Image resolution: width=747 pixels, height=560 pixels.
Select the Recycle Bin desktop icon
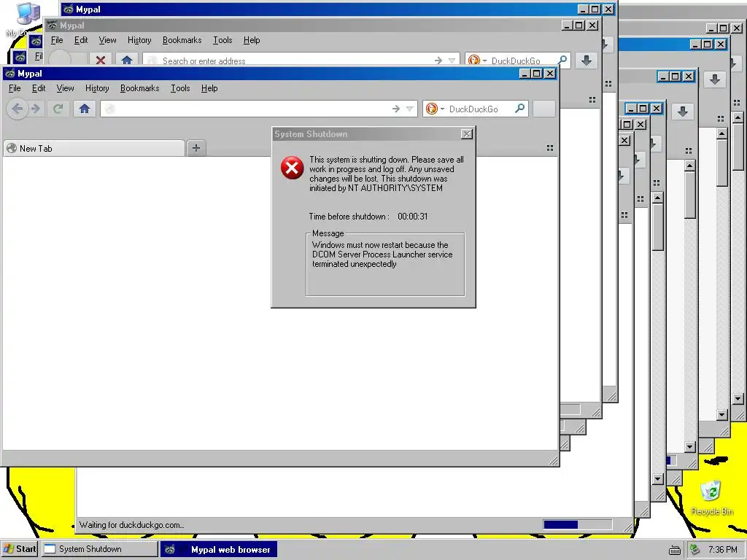711,498
